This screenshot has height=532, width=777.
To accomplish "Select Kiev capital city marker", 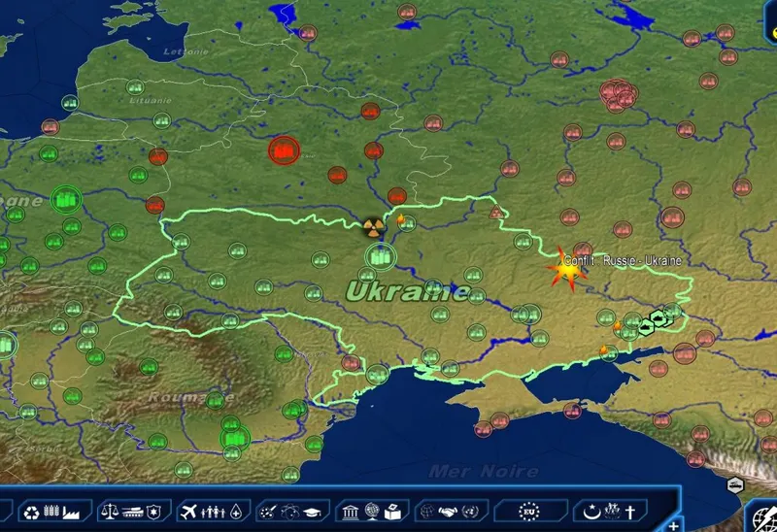I will tap(381, 257).
